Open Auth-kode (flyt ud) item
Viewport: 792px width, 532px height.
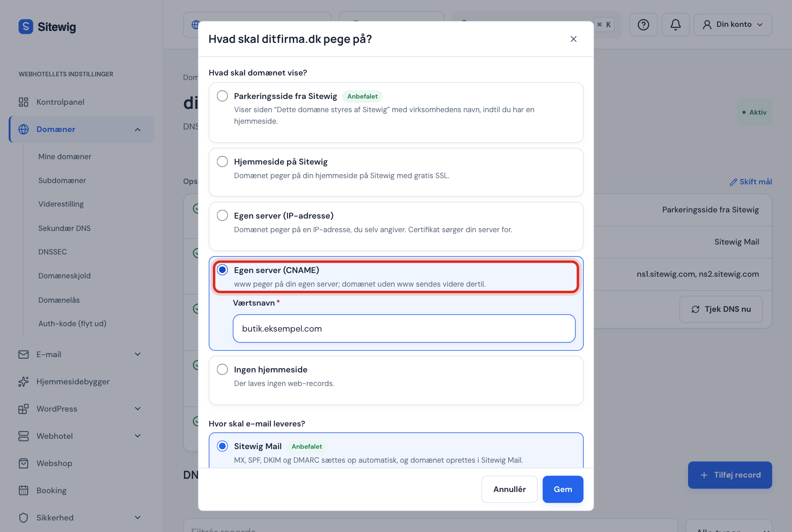tap(72, 324)
